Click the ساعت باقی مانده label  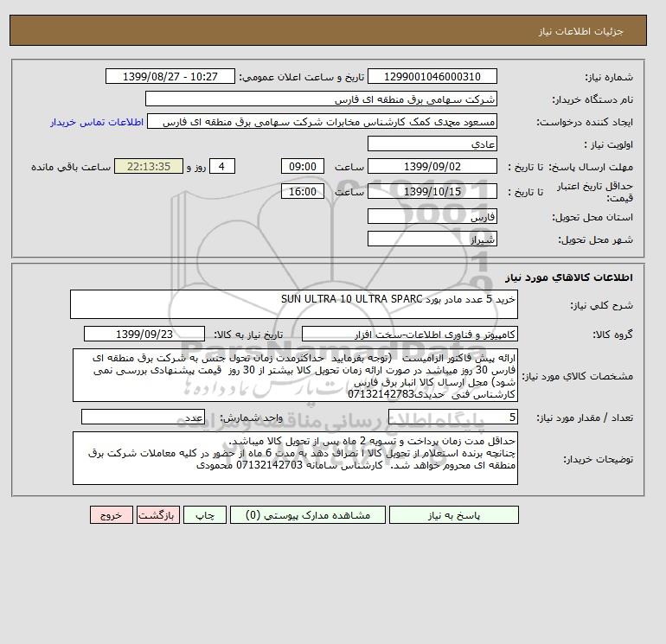tap(71, 167)
